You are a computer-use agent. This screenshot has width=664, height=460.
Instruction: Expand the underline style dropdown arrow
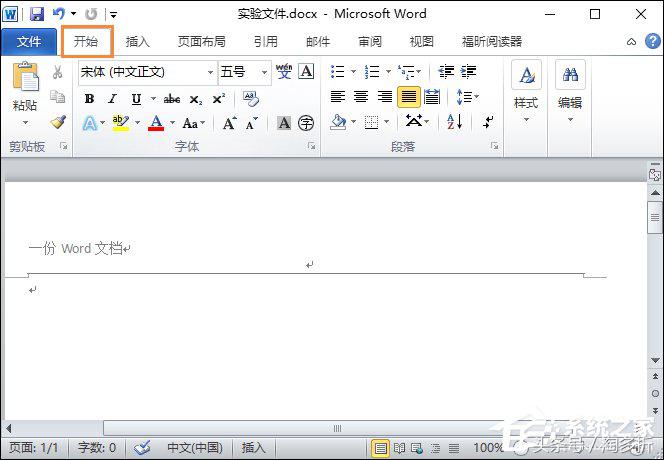click(153, 99)
